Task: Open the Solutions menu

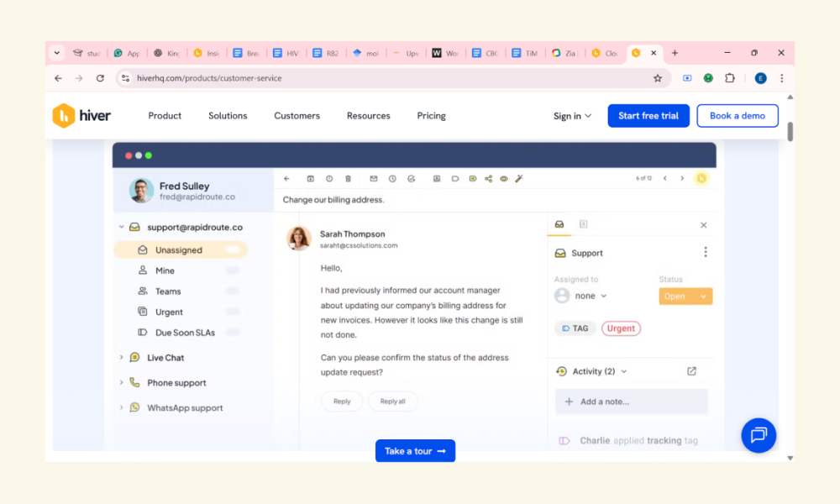Action: tap(228, 116)
